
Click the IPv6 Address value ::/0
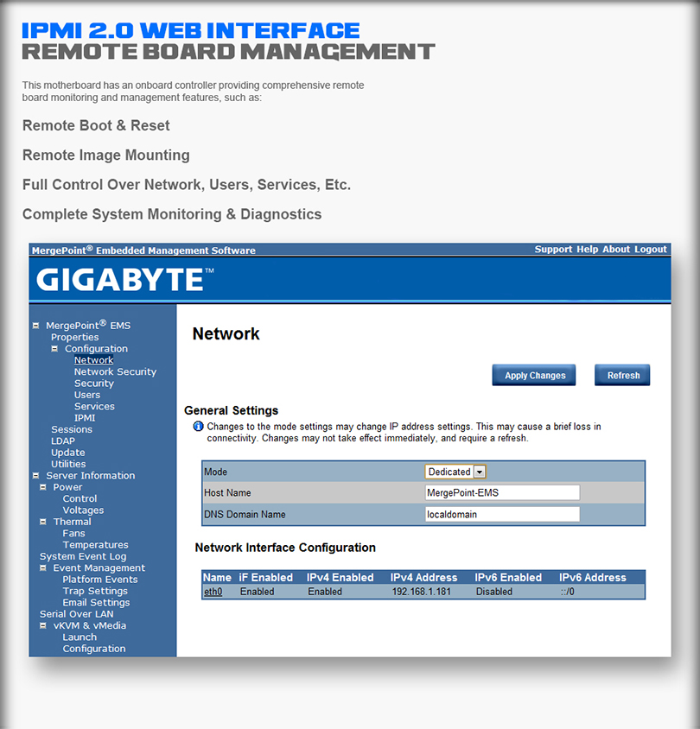pos(568,592)
